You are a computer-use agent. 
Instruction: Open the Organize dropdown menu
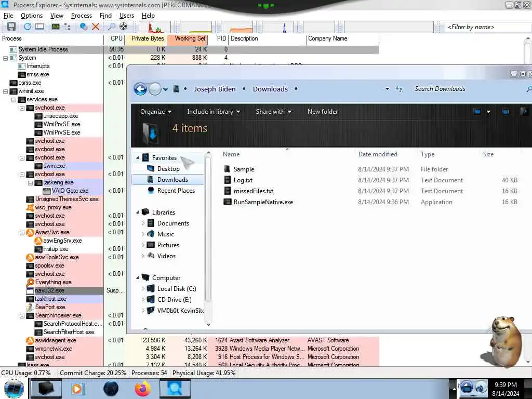(156, 112)
